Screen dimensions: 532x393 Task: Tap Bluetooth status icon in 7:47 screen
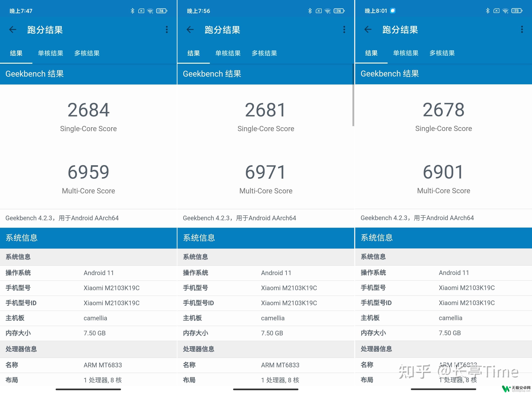[132, 11]
